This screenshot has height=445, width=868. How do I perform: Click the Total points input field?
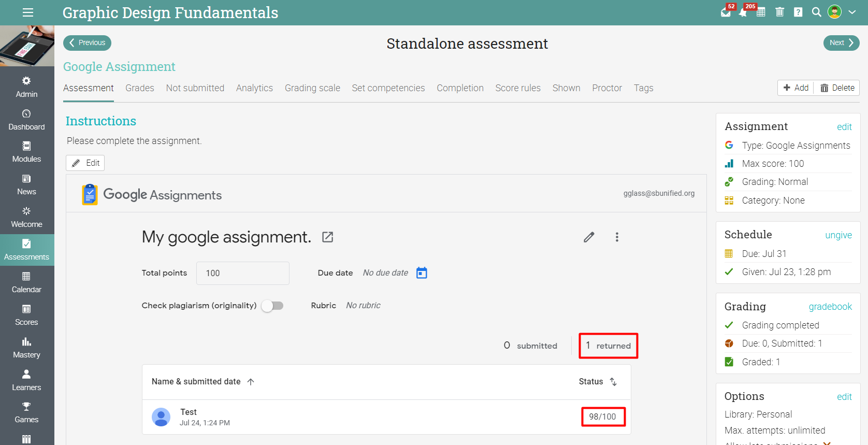pos(243,273)
